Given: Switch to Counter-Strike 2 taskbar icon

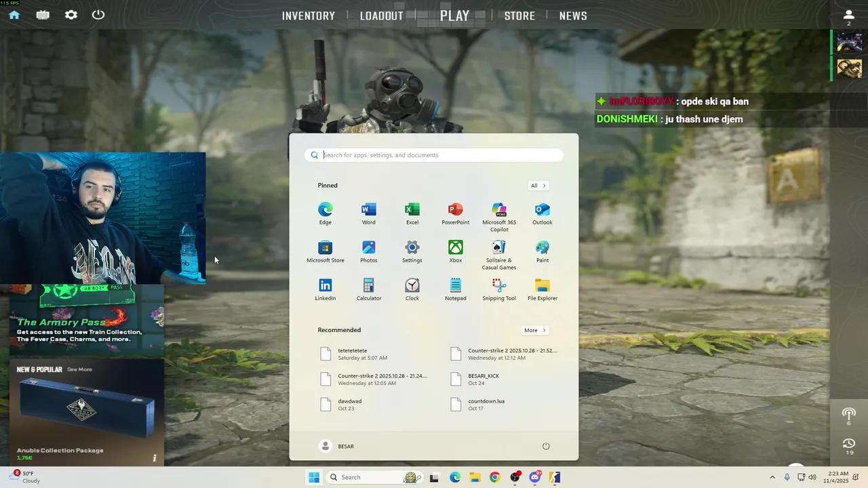Looking at the screenshot, I should (x=555, y=477).
